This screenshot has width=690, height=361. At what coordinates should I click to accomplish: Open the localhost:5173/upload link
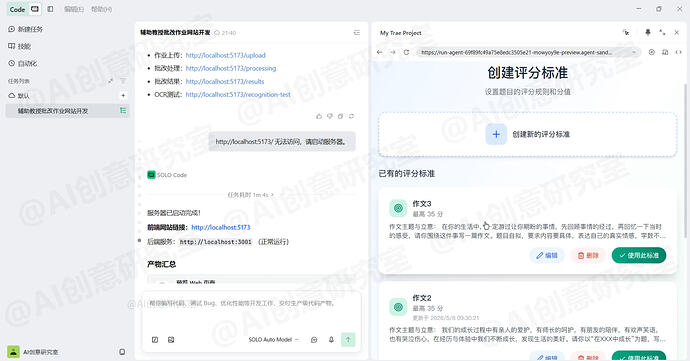tap(225, 55)
